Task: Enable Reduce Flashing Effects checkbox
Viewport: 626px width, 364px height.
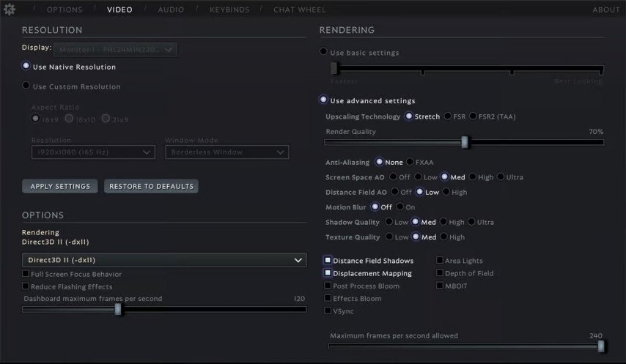Action: pyautogui.click(x=26, y=286)
